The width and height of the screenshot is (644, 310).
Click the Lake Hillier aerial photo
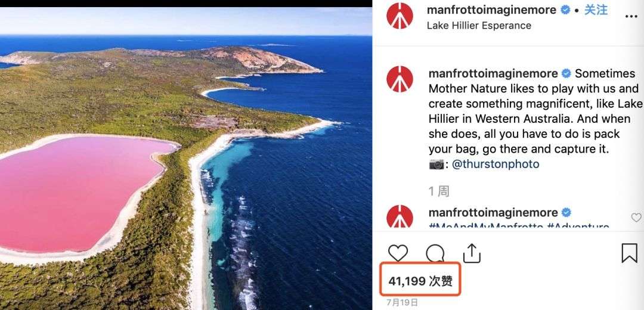(185, 158)
